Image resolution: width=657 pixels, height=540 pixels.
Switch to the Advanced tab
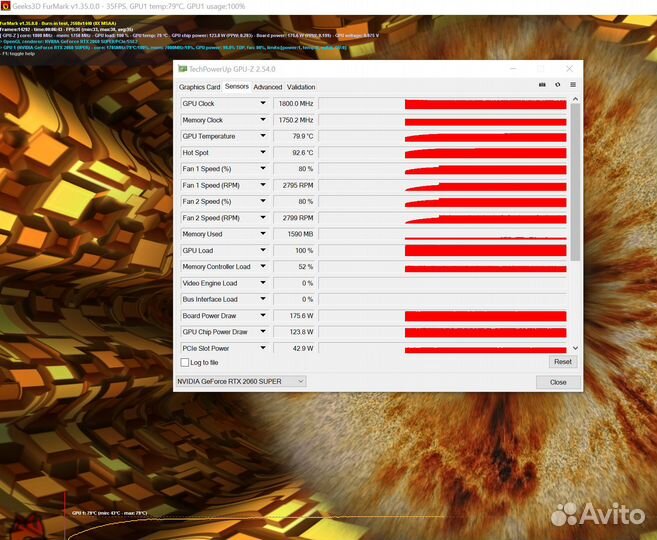pyautogui.click(x=268, y=87)
